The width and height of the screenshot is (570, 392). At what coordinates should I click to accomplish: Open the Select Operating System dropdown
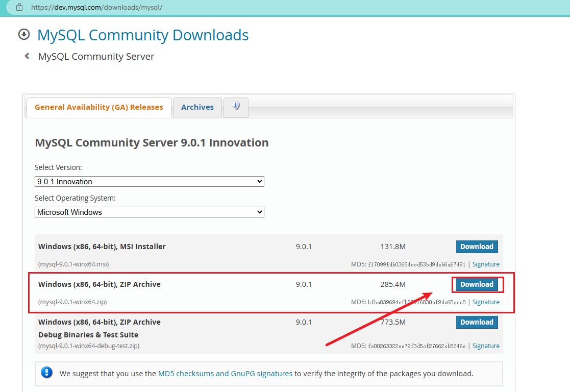click(150, 212)
